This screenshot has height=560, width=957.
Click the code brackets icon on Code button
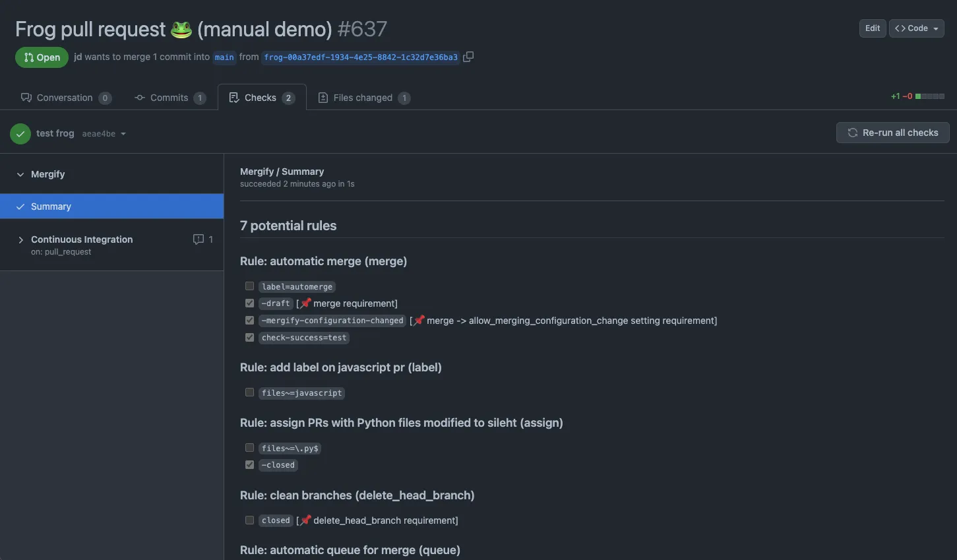coord(901,28)
